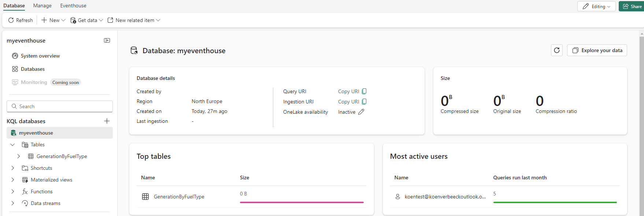Open the Get data dropdown
The width and height of the screenshot is (644, 216).
(87, 20)
